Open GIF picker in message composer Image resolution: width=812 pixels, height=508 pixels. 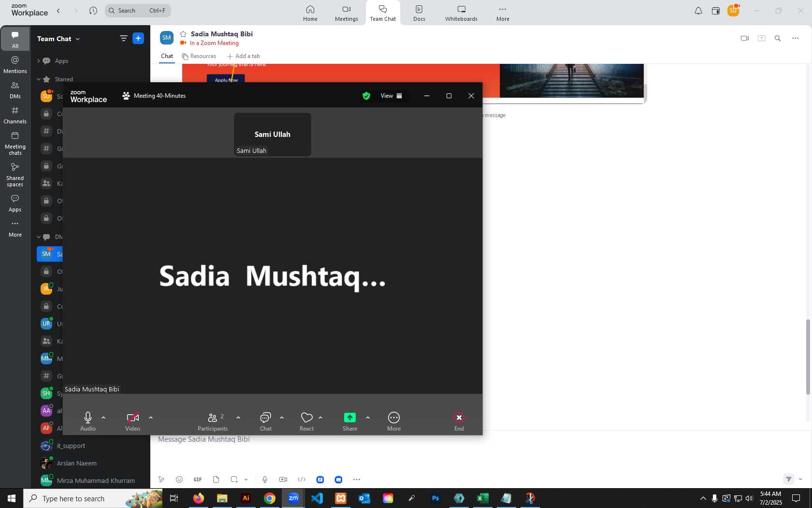click(198, 479)
